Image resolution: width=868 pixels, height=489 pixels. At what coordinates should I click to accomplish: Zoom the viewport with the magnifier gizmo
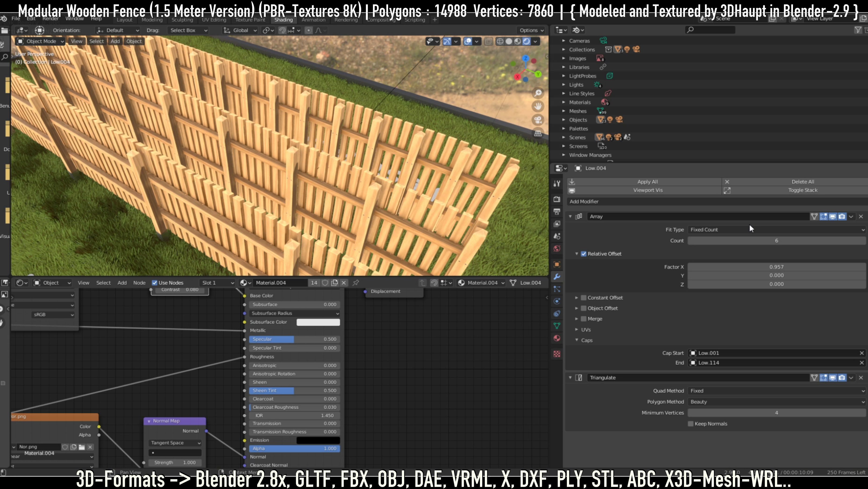point(538,93)
